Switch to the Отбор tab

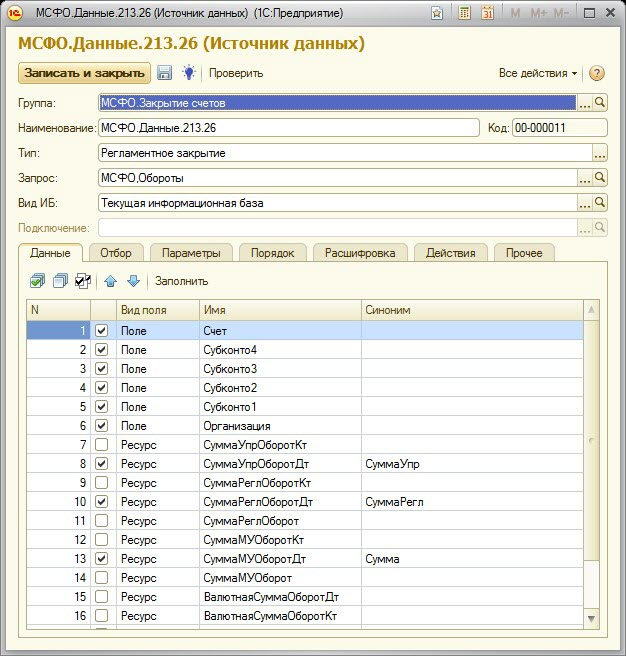(x=116, y=253)
